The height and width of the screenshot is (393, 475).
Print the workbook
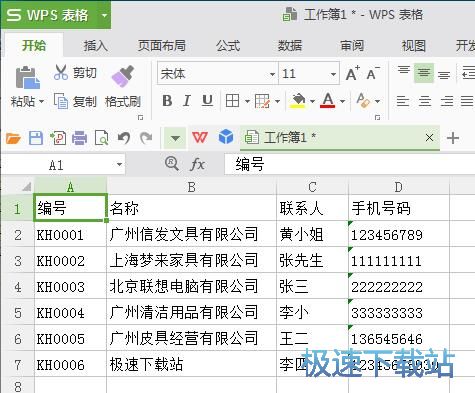coord(79,138)
